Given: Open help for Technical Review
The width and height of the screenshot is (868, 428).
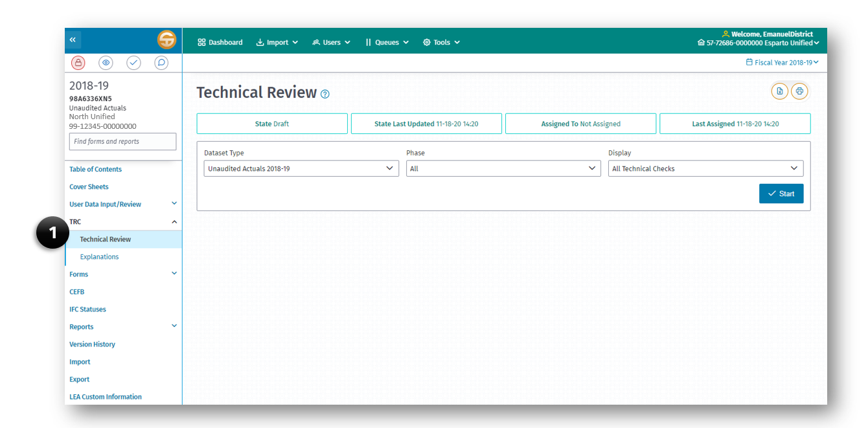Looking at the screenshot, I should [x=324, y=94].
